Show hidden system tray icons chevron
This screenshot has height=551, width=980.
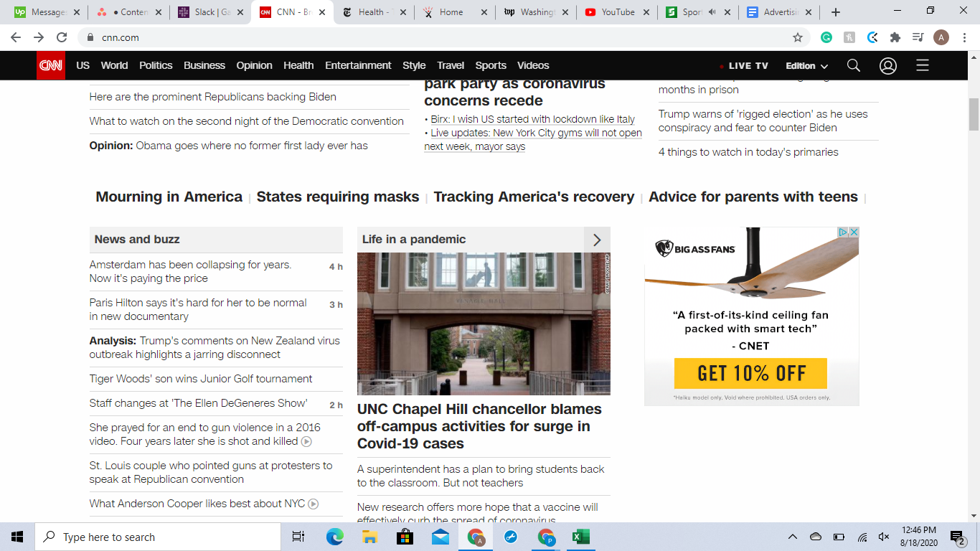pyautogui.click(x=793, y=537)
